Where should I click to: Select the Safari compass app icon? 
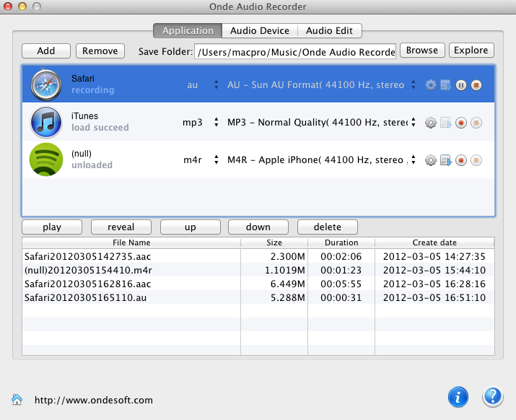click(46, 84)
